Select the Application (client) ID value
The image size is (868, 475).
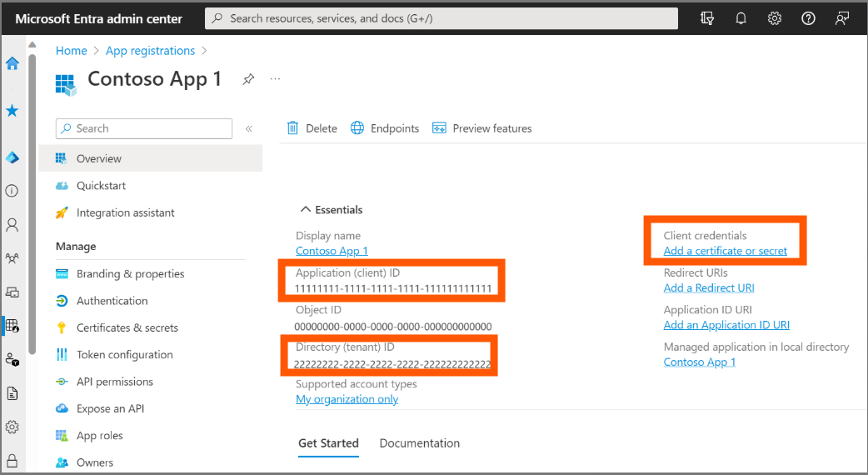pyautogui.click(x=392, y=288)
